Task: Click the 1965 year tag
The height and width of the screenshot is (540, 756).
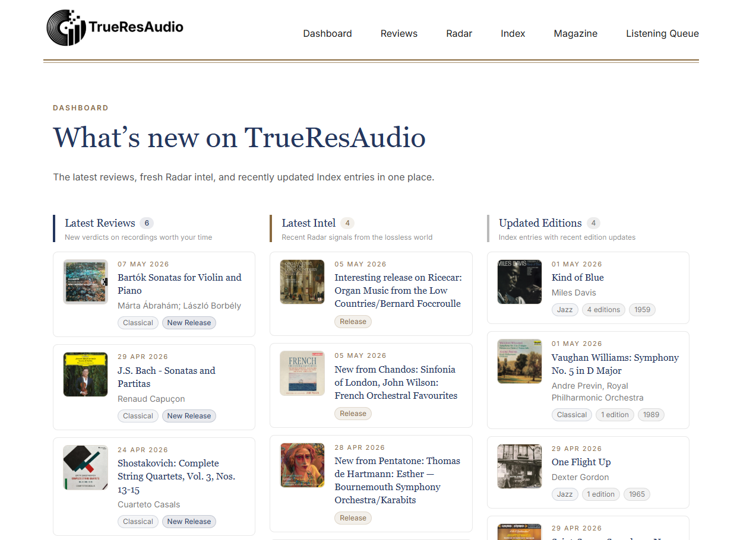Action: tap(637, 494)
